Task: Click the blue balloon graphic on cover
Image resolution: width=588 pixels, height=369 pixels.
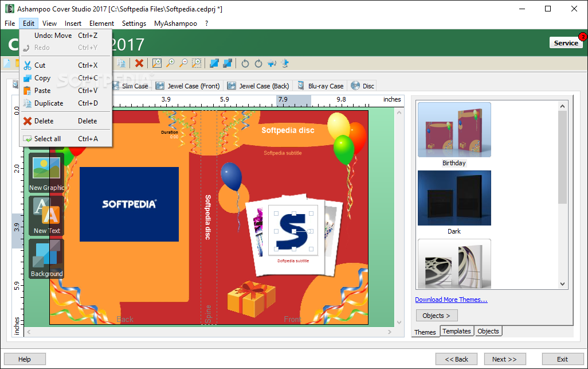Action: [x=231, y=177]
